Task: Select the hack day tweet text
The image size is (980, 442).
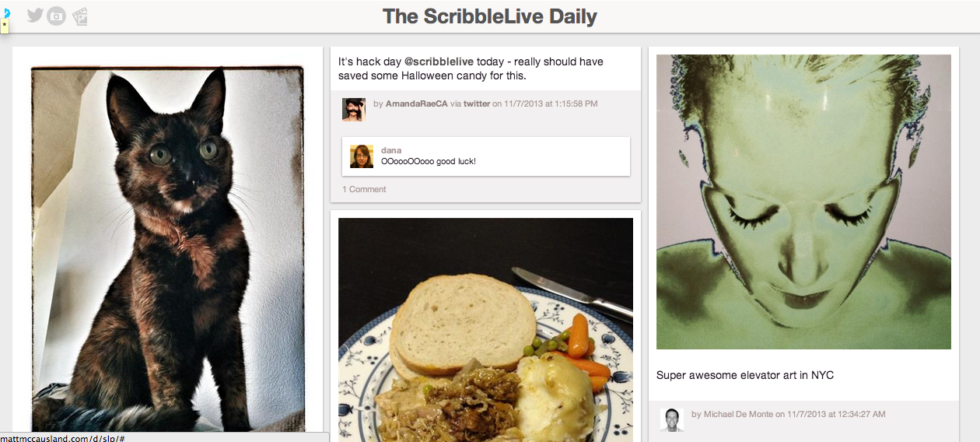Action: click(x=471, y=68)
